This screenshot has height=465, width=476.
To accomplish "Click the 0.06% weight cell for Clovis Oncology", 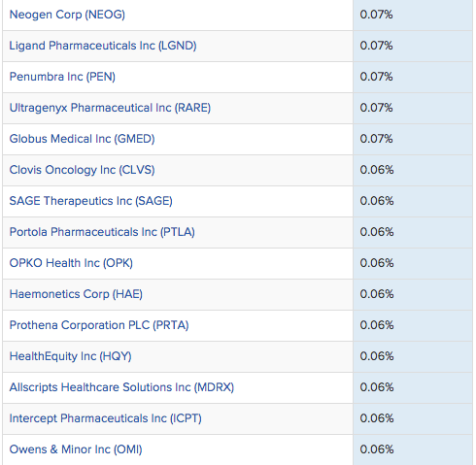I will click(x=413, y=170).
